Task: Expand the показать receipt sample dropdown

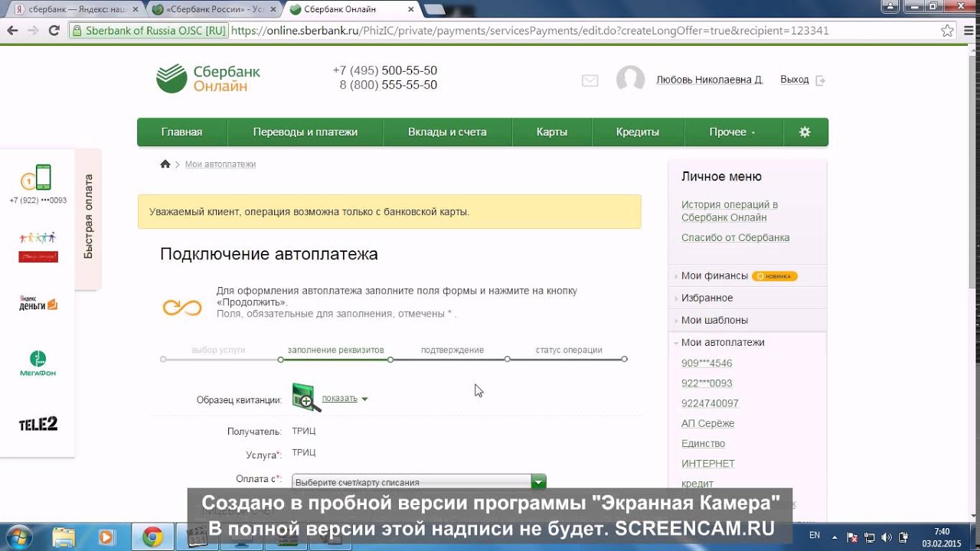Action: click(345, 398)
